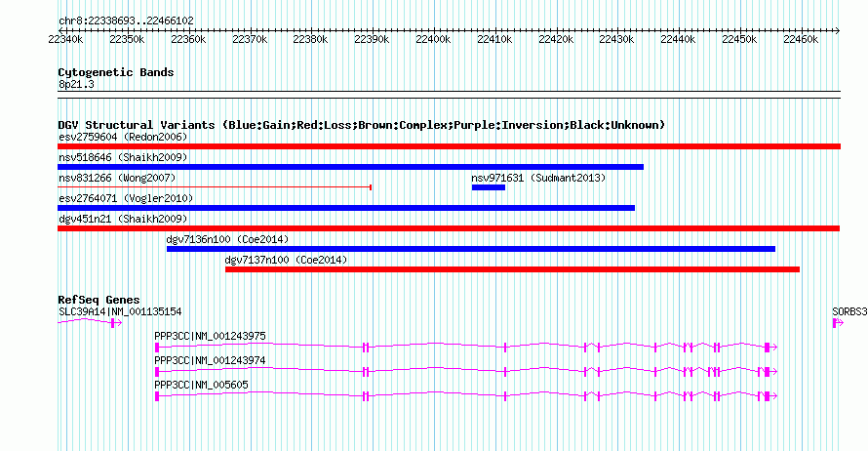This screenshot has height=451, width=868.
Task: Click the 22340k ruler tick label
Action: point(66,39)
